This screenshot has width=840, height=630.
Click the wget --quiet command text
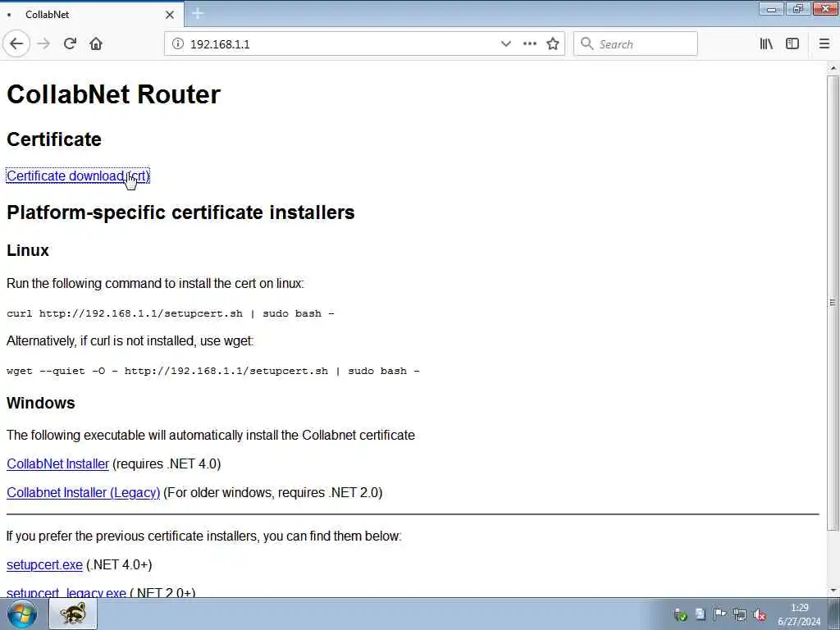[x=213, y=371]
